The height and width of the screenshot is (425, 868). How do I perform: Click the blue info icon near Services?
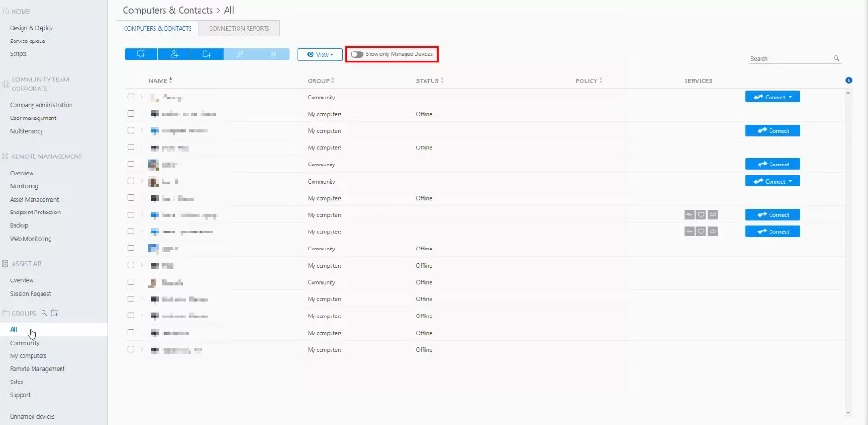pyautogui.click(x=849, y=80)
